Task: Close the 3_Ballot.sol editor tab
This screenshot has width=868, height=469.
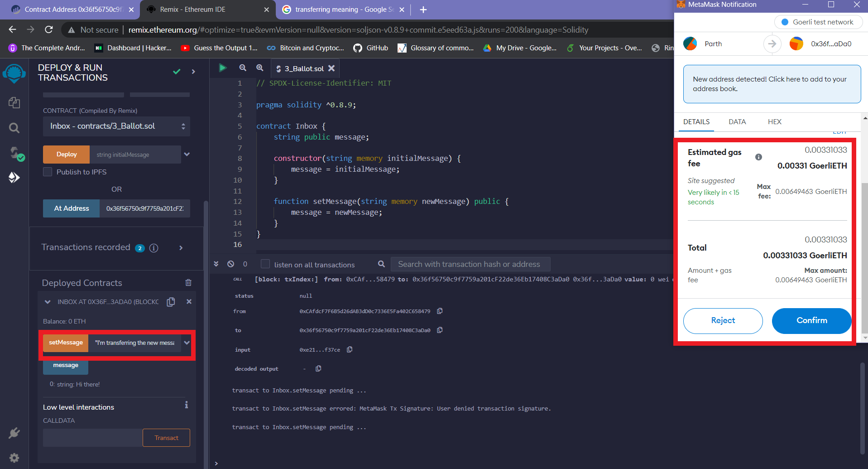Action: click(331, 68)
